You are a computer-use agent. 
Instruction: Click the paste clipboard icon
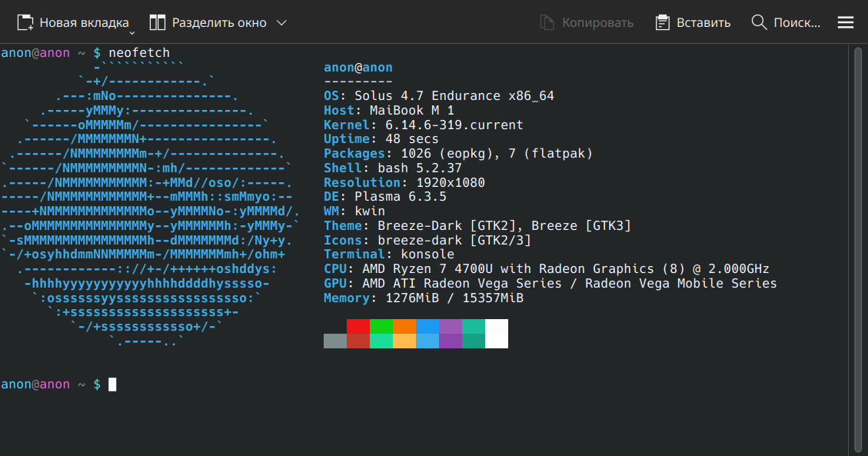(x=663, y=22)
